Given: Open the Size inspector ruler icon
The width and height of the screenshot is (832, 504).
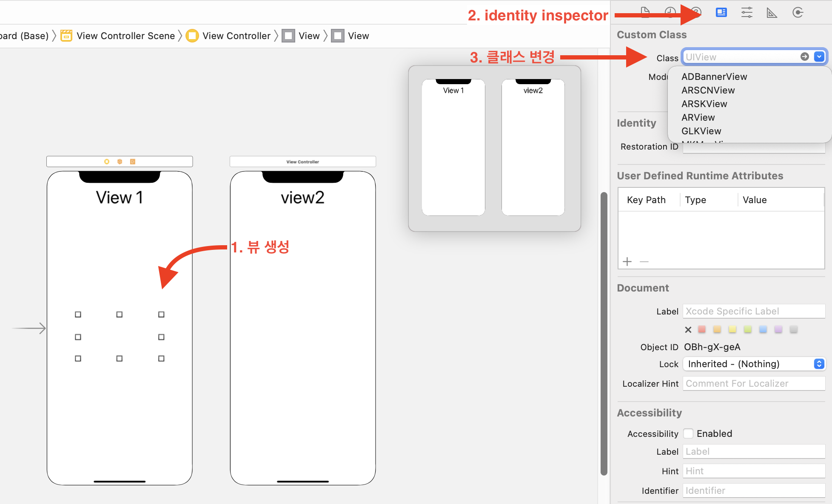Looking at the screenshot, I should pos(772,13).
